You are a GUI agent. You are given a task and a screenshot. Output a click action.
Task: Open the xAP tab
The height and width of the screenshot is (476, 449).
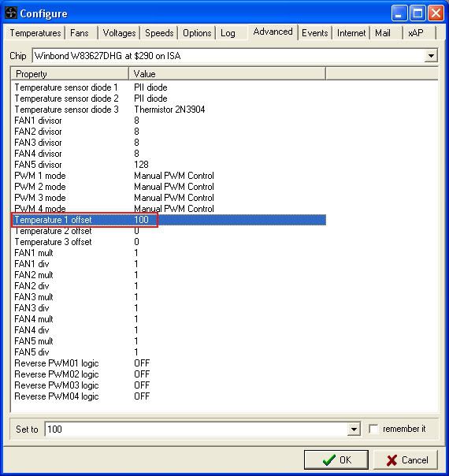416,33
